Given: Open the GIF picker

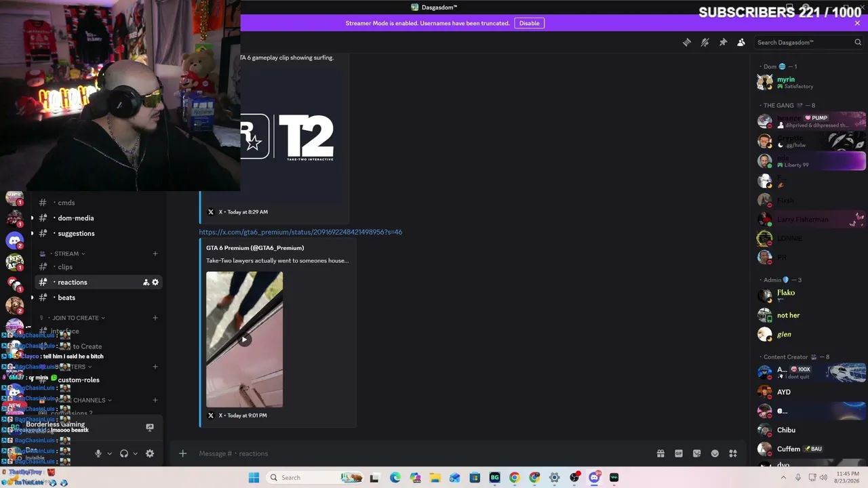Looking at the screenshot, I should click(679, 453).
